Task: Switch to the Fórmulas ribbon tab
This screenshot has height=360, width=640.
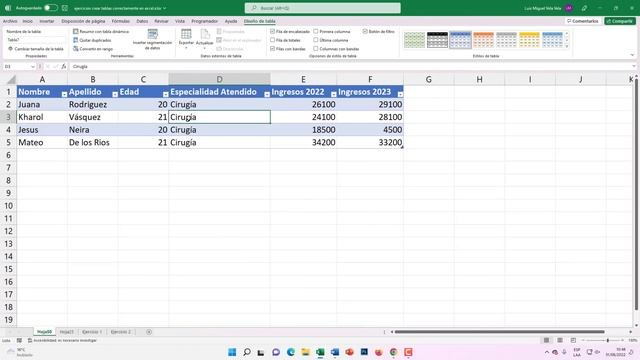Action: [x=120, y=21]
